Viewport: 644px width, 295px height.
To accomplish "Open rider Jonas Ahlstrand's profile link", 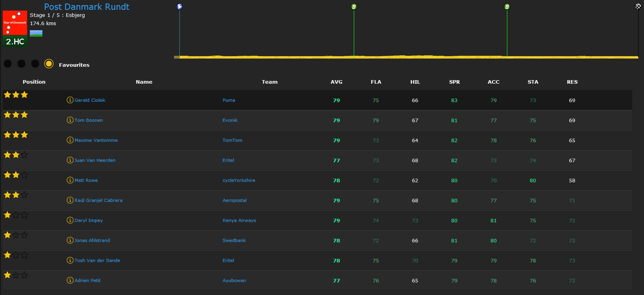I will point(92,240).
